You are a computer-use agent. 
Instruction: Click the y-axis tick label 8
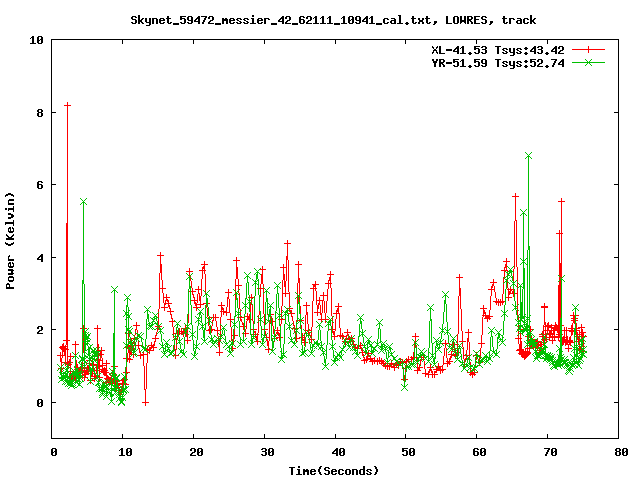(40, 113)
